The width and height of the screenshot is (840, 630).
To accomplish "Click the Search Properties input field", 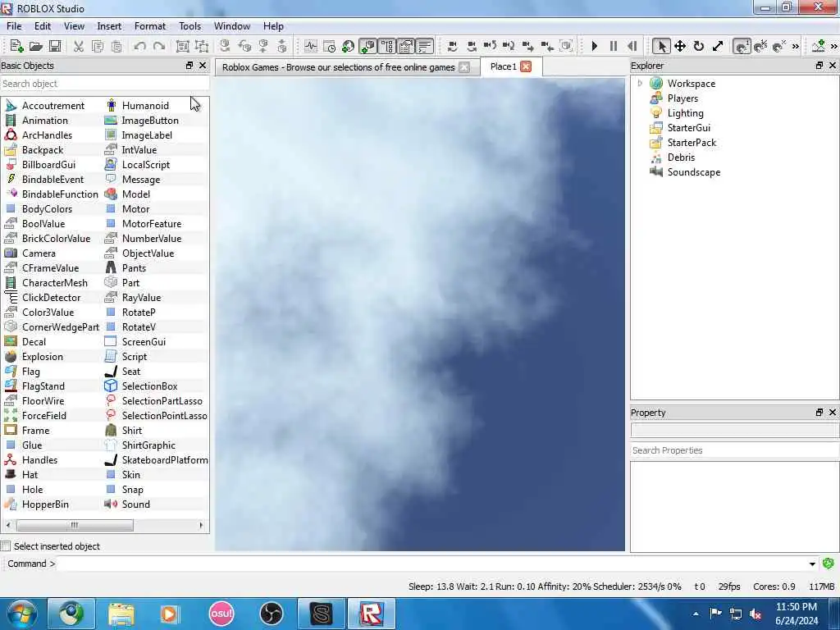I will [734, 450].
